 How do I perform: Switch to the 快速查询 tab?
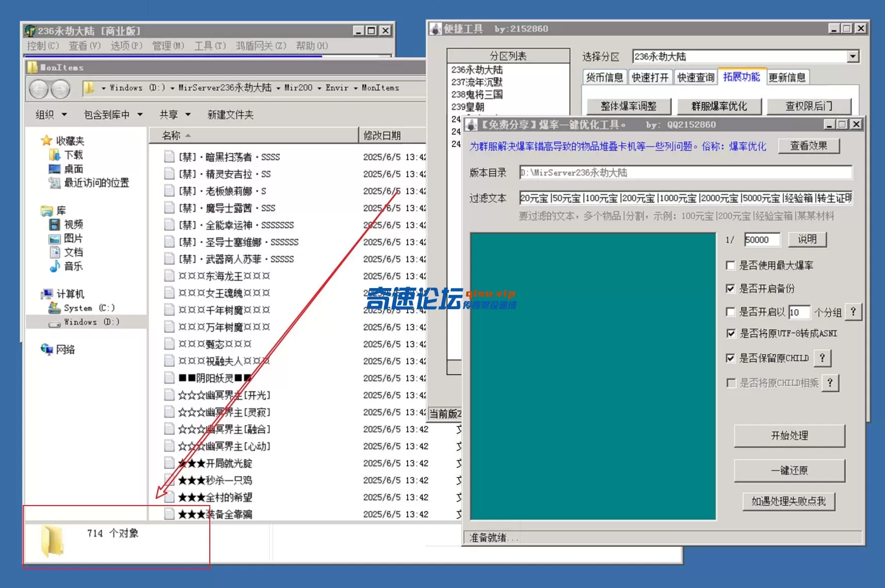pos(695,77)
